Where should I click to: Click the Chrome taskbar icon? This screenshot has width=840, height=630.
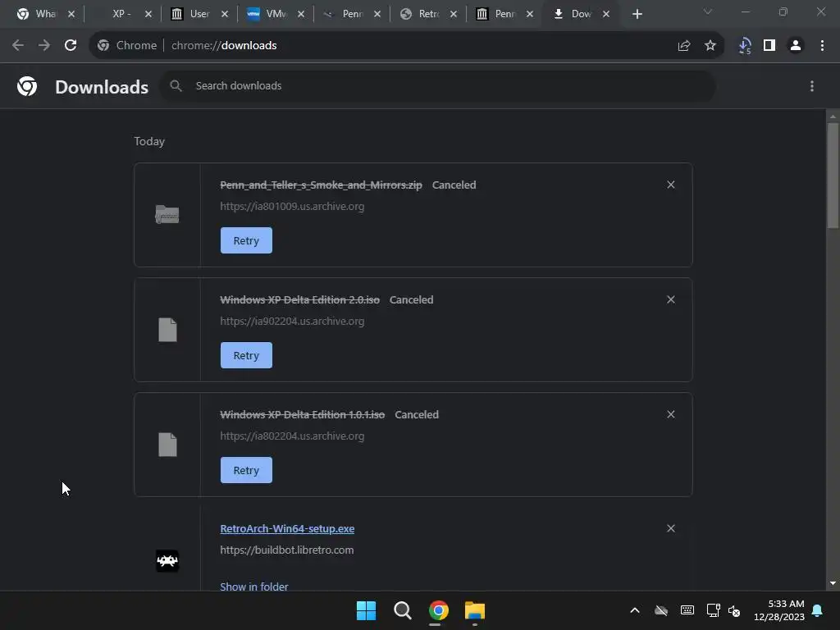(439, 610)
